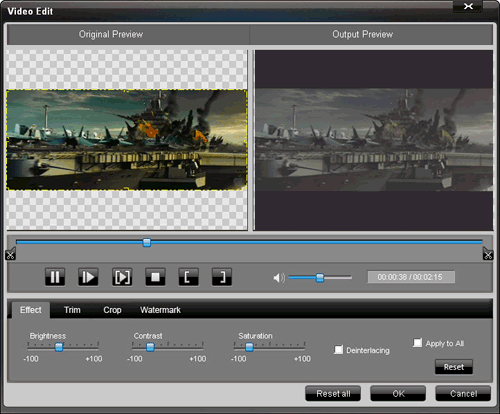
Task: Enable the Deinterlacing checkbox
Action: pos(338,350)
